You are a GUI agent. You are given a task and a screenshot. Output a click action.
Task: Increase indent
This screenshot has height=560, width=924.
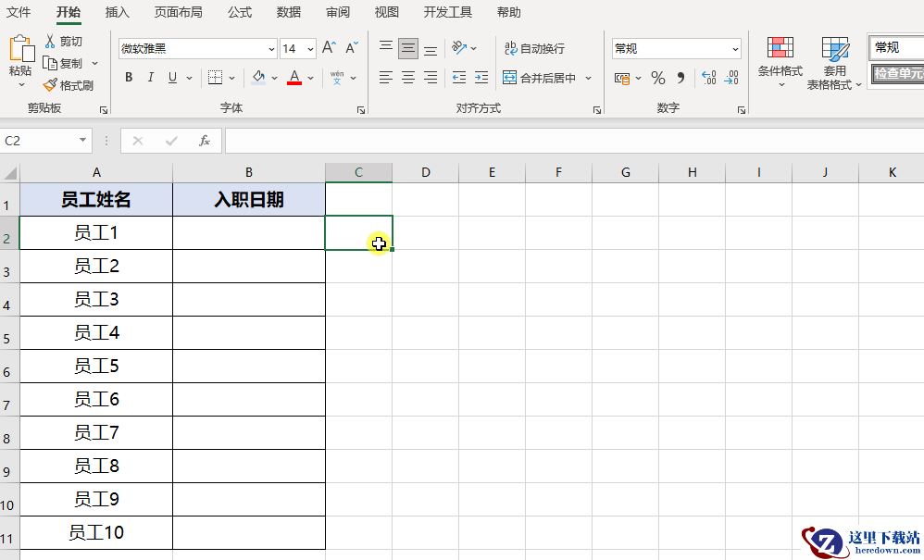pos(481,77)
